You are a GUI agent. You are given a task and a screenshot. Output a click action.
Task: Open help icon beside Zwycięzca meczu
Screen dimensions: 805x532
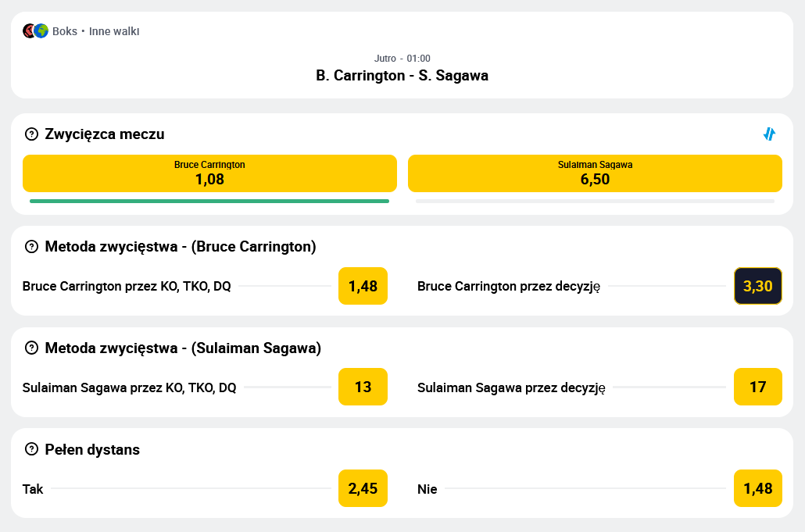pyautogui.click(x=31, y=134)
